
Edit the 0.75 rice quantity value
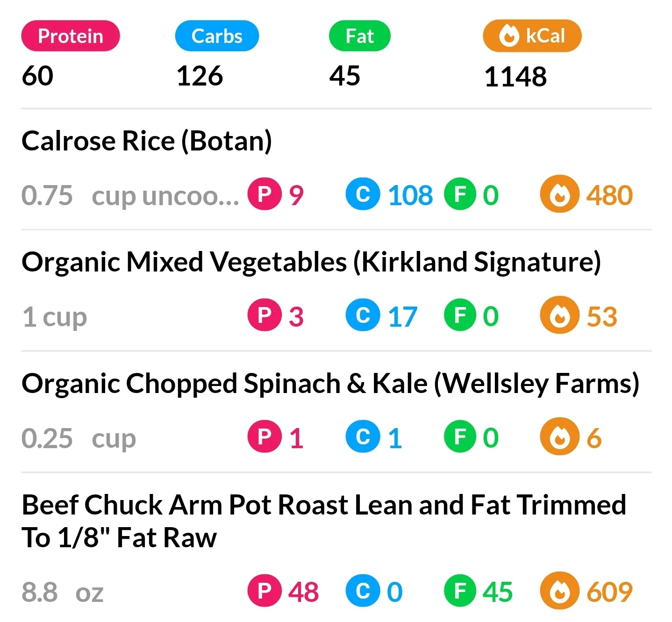coord(47,195)
